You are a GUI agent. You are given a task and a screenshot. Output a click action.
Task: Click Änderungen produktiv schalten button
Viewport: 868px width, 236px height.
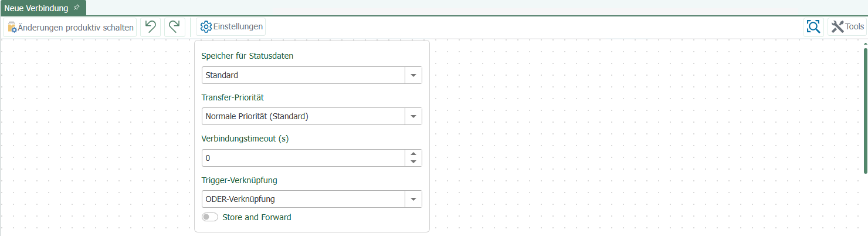pos(71,27)
